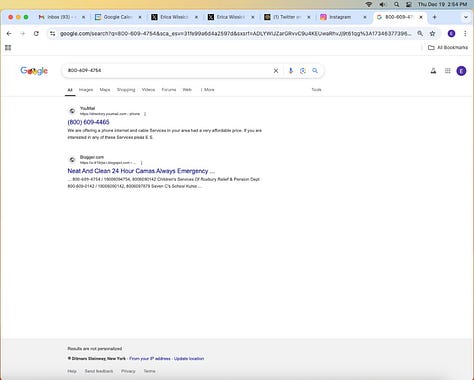This screenshot has width=474, height=380.
Task: Bookmark this page with the star icon
Action: pyautogui.click(x=432, y=34)
